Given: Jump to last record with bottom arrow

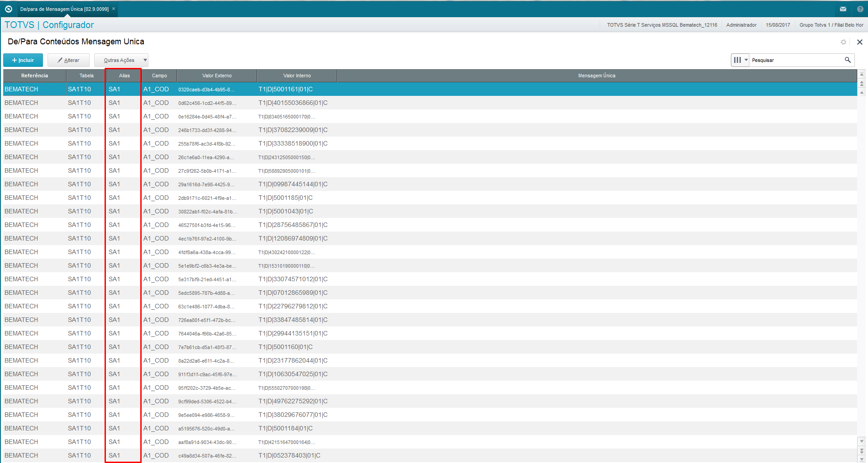Looking at the screenshot, I should tap(862, 459).
